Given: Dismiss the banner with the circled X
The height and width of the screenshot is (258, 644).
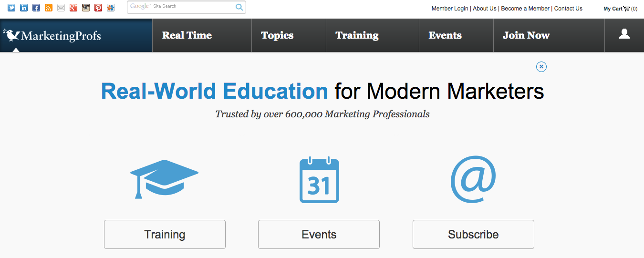Looking at the screenshot, I should (541, 67).
